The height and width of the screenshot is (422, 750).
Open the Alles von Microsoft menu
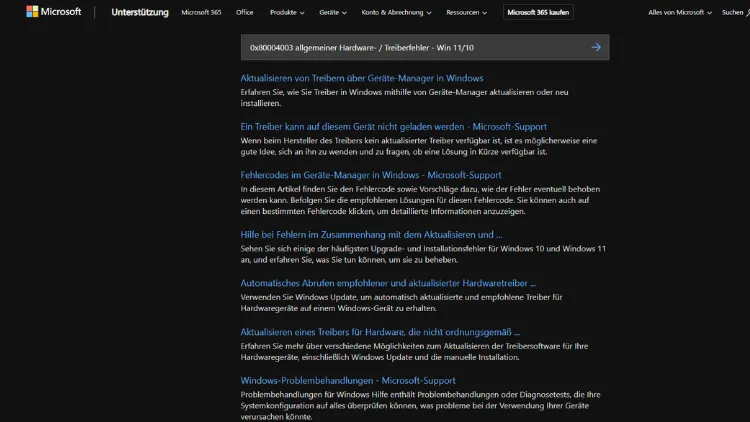(680, 12)
